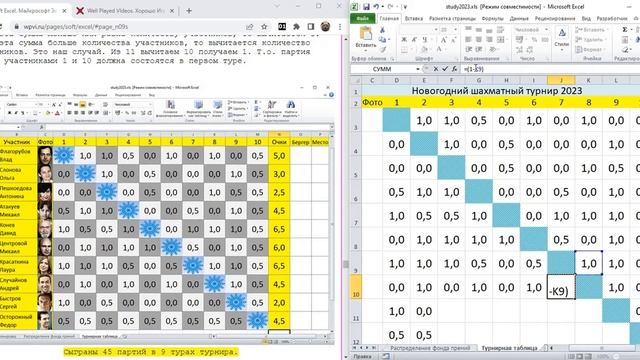Save the workbook from Excel's quick access toolbar
Screen dimensions: 640x360
tap(366, 7)
